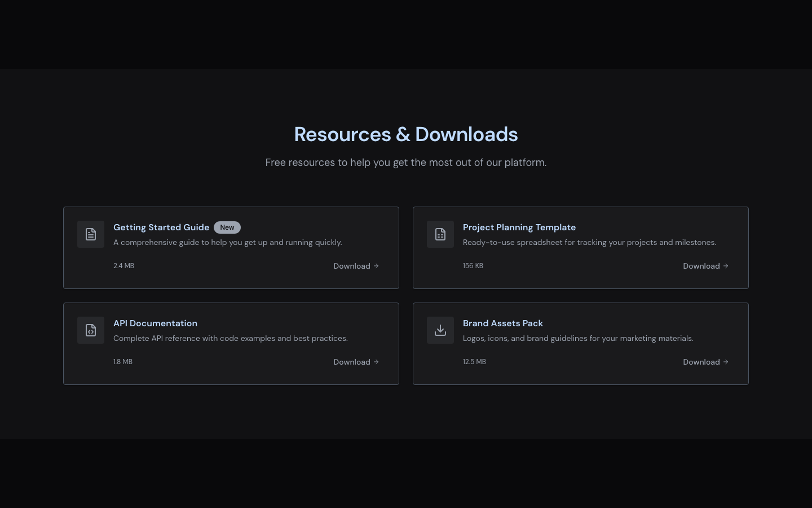Viewport: 812px width, 508px height.
Task: Download the API Documentation
Action: (356, 362)
